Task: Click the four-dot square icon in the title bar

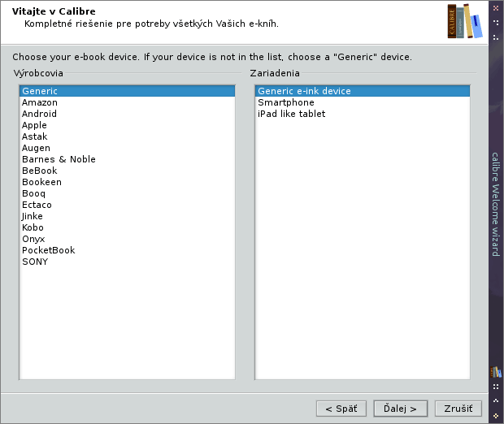Action: [x=496, y=387]
